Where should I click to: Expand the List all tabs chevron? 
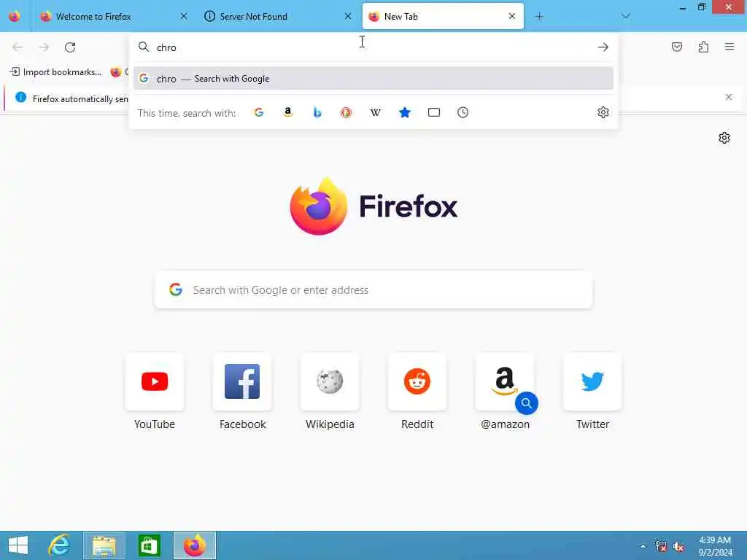[626, 16]
